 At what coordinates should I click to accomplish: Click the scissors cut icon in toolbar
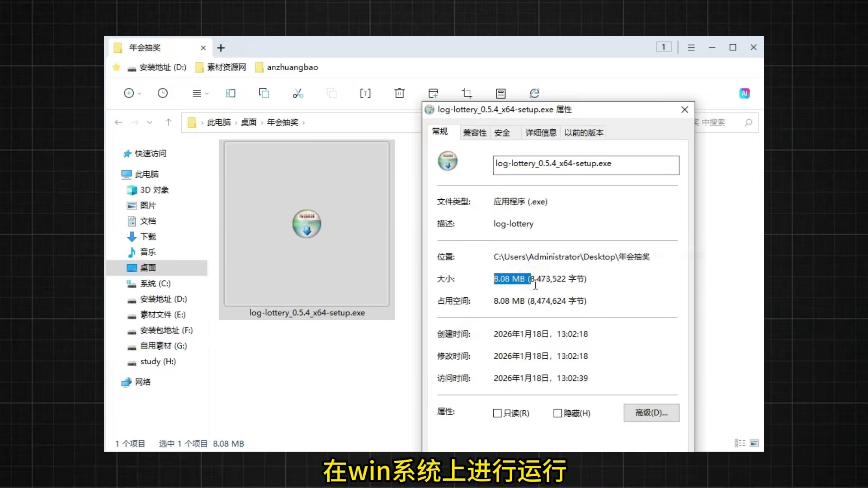297,93
